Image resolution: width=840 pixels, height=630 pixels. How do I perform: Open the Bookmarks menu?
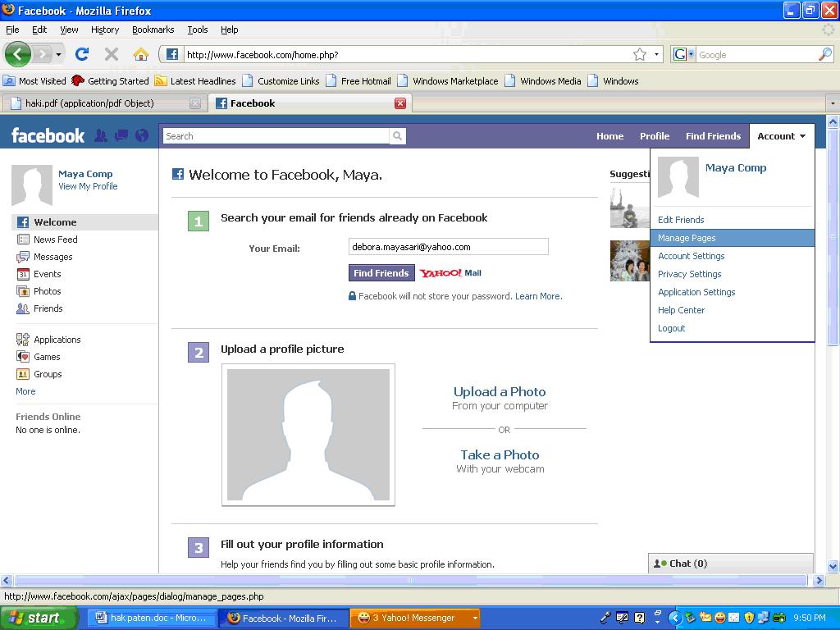(x=153, y=30)
